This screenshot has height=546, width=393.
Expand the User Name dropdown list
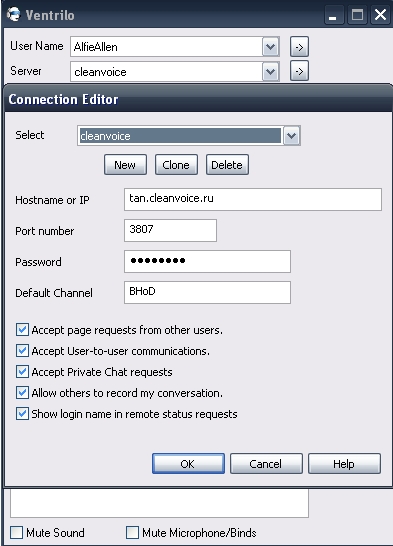[270, 47]
